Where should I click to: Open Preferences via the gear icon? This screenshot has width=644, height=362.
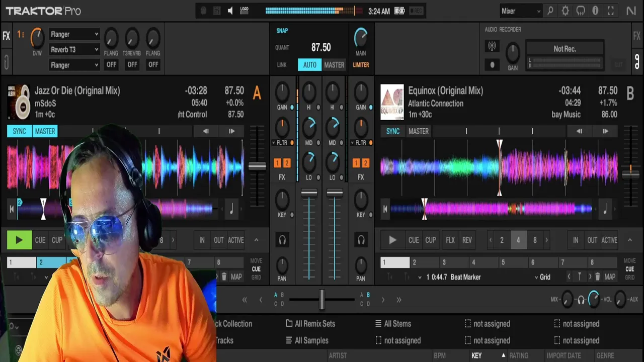(x=566, y=11)
